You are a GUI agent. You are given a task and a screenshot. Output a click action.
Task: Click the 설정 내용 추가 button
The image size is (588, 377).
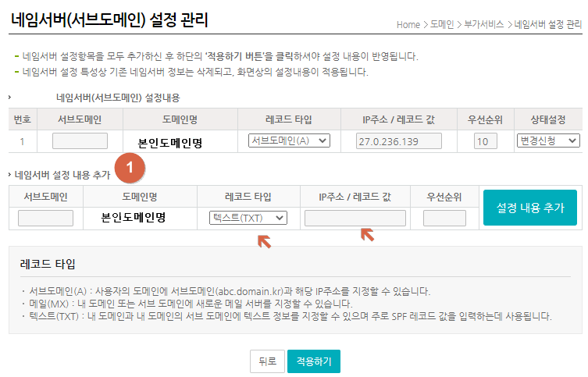click(530, 208)
